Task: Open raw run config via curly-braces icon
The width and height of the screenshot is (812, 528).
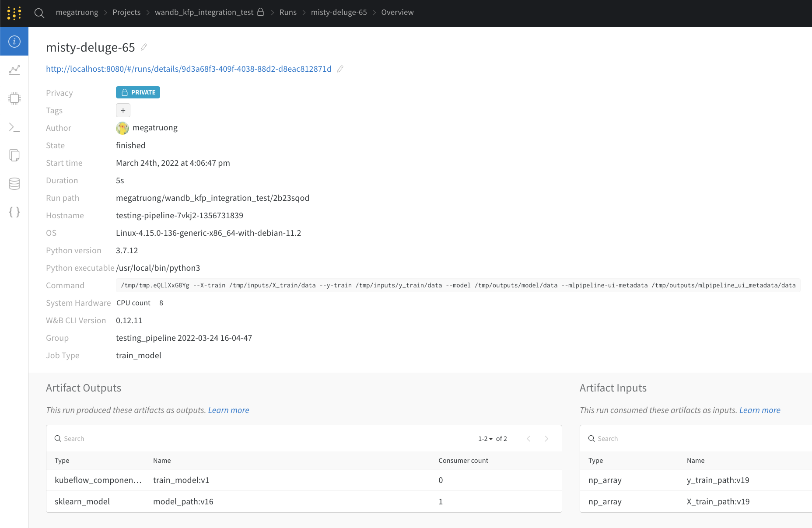Action: (14, 212)
